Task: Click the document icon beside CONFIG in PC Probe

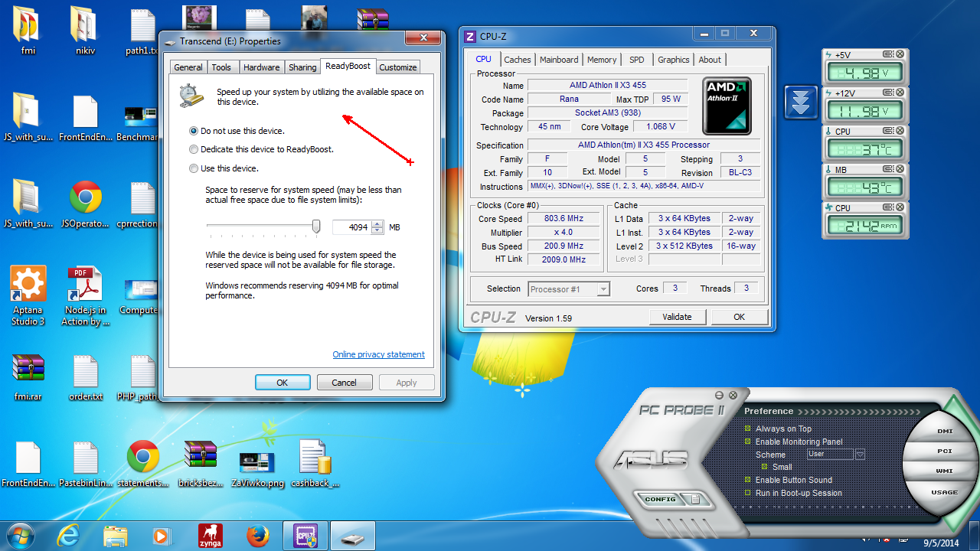Action: point(695,500)
